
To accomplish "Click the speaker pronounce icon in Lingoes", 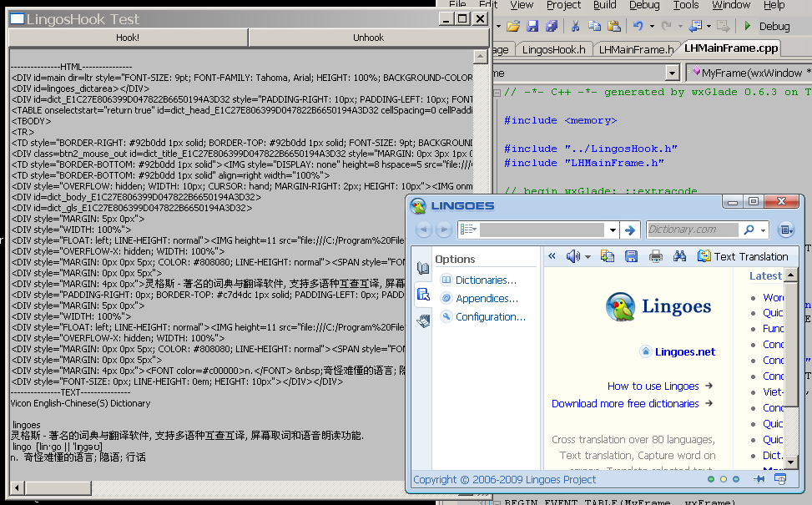I will pyautogui.click(x=572, y=256).
